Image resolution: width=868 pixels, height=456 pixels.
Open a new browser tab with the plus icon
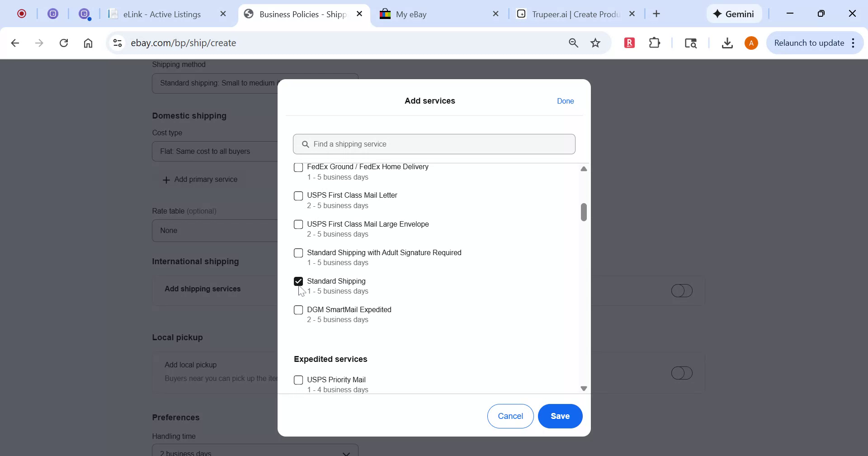click(x=656, y=14)
